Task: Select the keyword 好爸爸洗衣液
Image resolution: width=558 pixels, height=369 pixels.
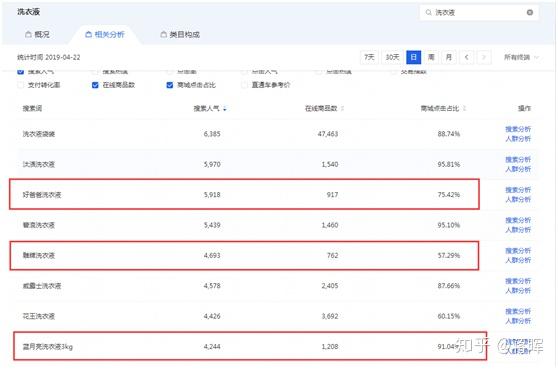Action: click(x=42, y=195)
